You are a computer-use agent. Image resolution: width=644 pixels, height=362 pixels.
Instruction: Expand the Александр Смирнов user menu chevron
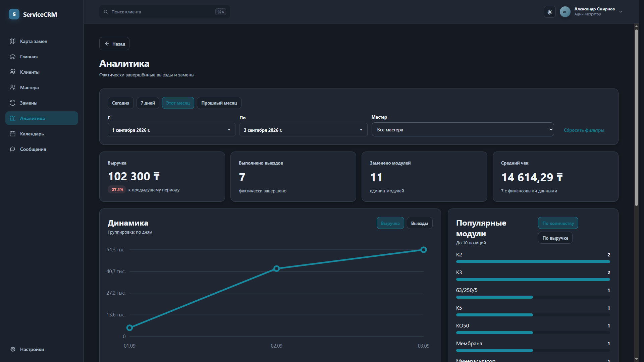[621, 12]
